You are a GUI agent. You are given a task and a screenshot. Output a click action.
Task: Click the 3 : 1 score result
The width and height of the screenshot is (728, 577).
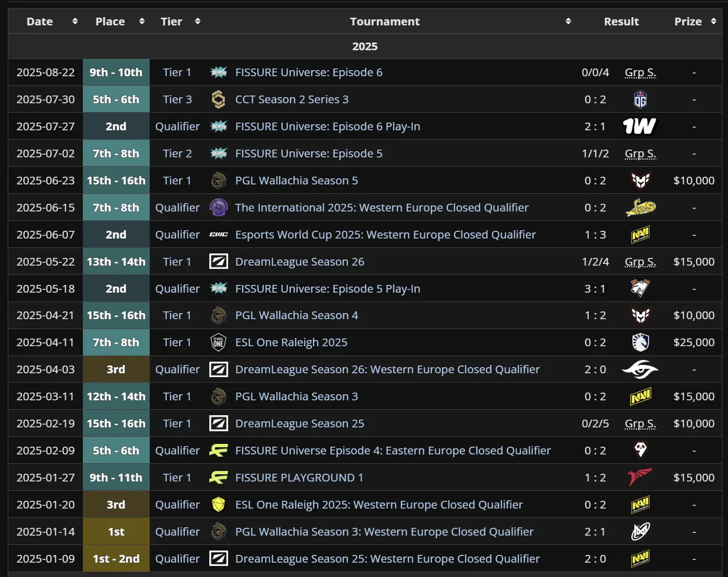(x=595, y=289)
